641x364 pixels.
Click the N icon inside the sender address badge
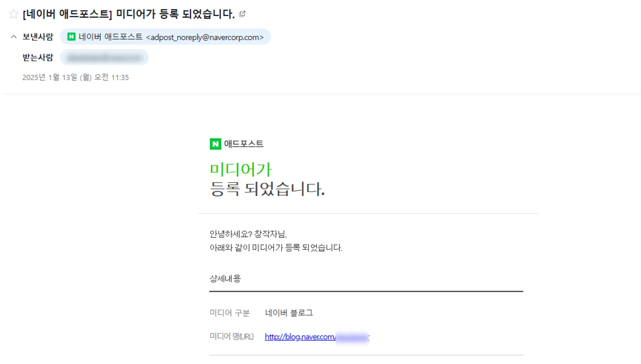71,37
